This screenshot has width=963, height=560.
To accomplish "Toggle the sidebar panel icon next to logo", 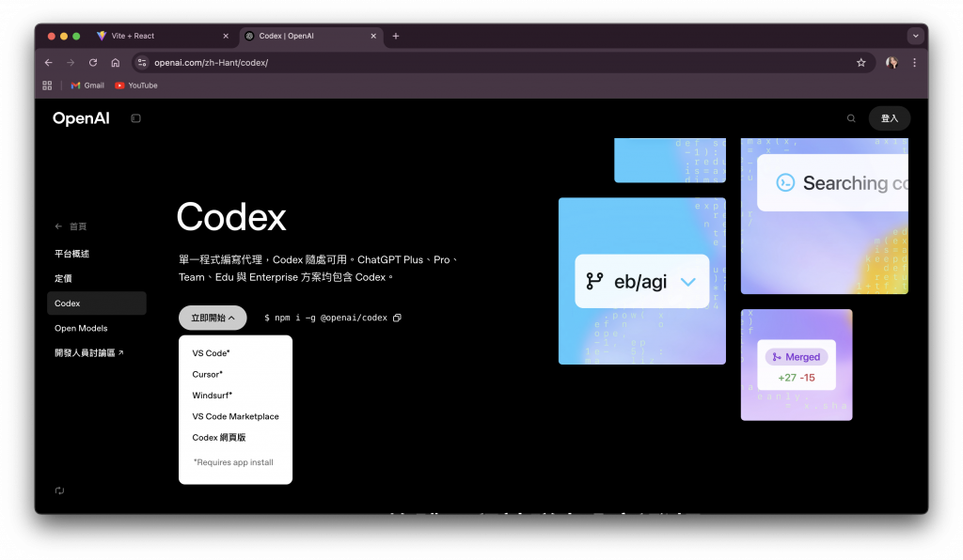I will click(135, 118).
